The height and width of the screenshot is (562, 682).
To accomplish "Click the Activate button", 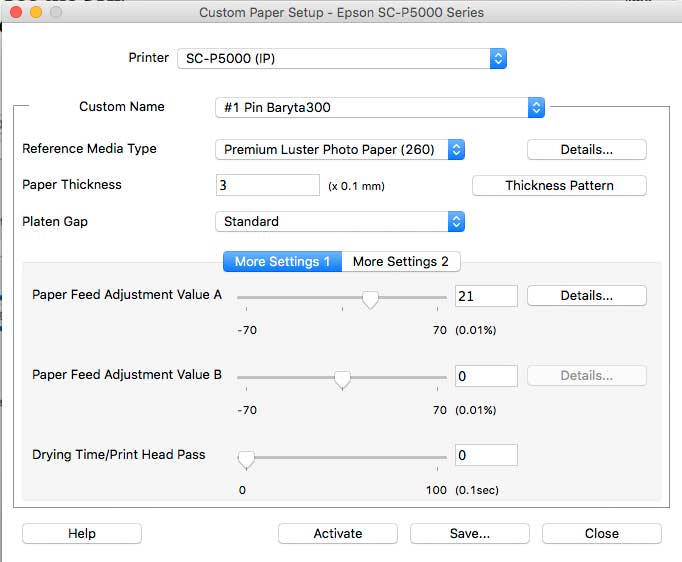I will (x=338, y=534).
